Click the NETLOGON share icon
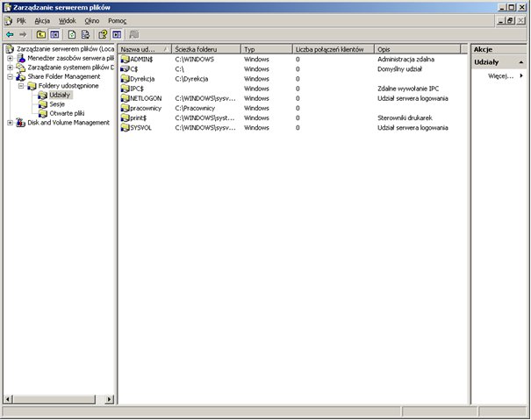 (126, 98)
